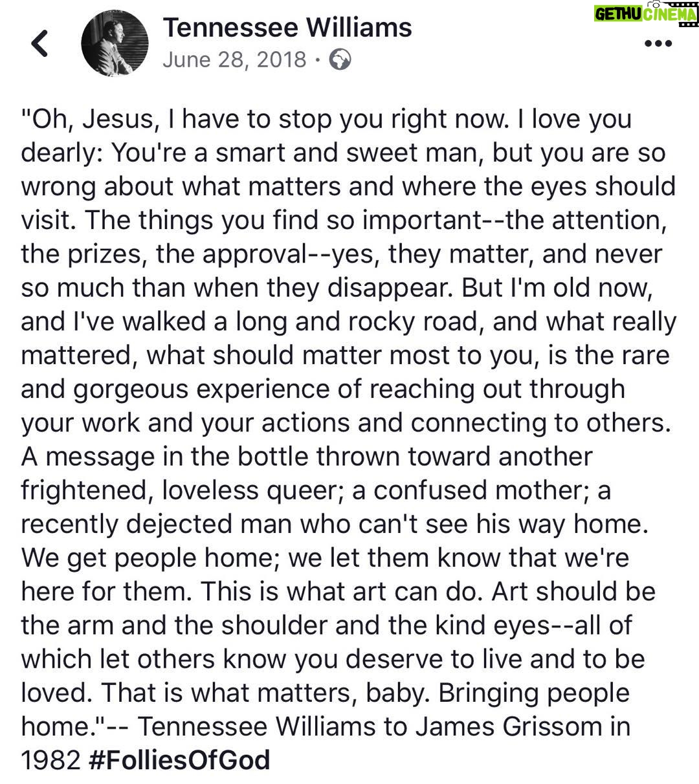Click "Tennessee Williams to" in the bottom attribution
This screenshot has width=699, height=784.
272,726
